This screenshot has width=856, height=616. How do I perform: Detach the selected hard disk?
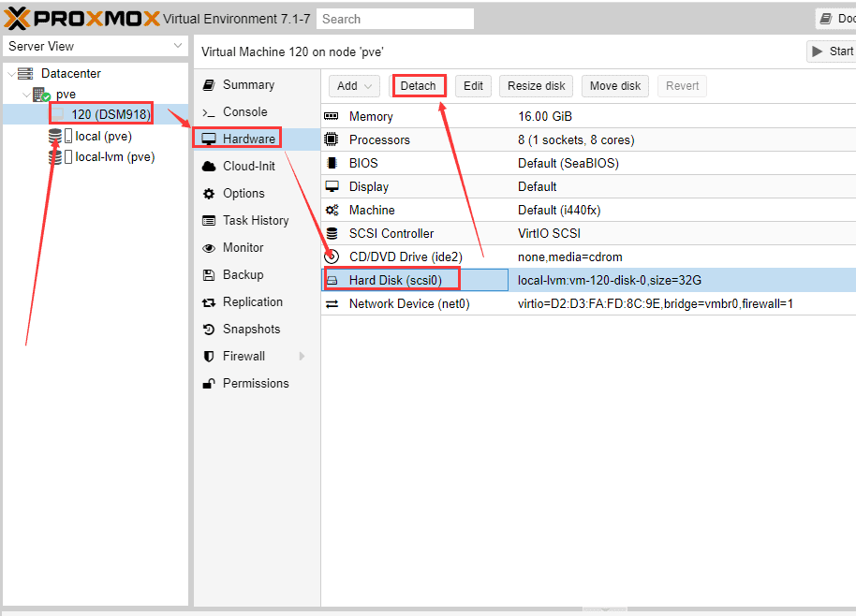tap(419, 86)
